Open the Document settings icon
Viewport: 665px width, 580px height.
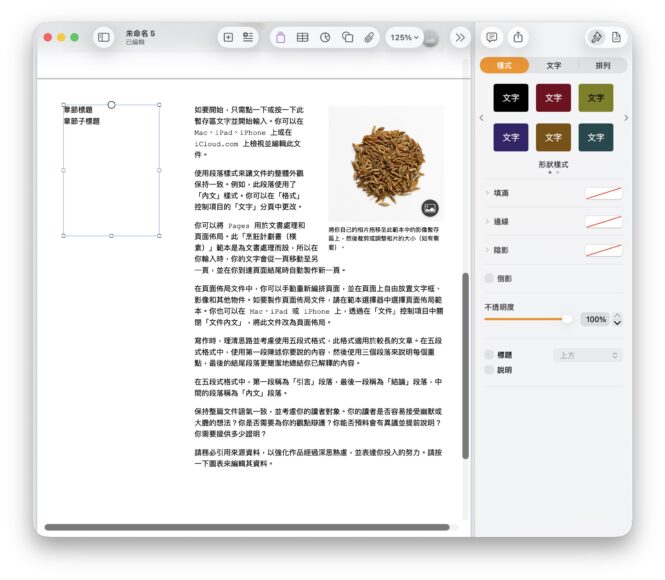(617, 37)
